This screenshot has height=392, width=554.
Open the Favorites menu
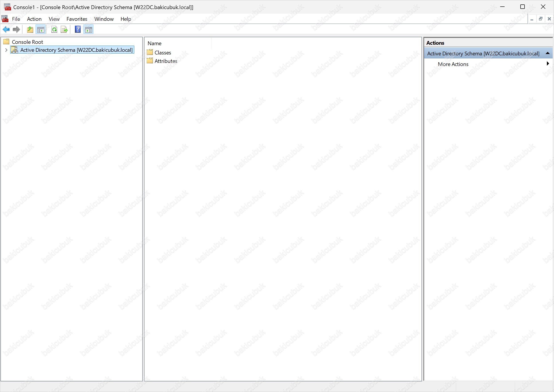[x=77, y=19]
